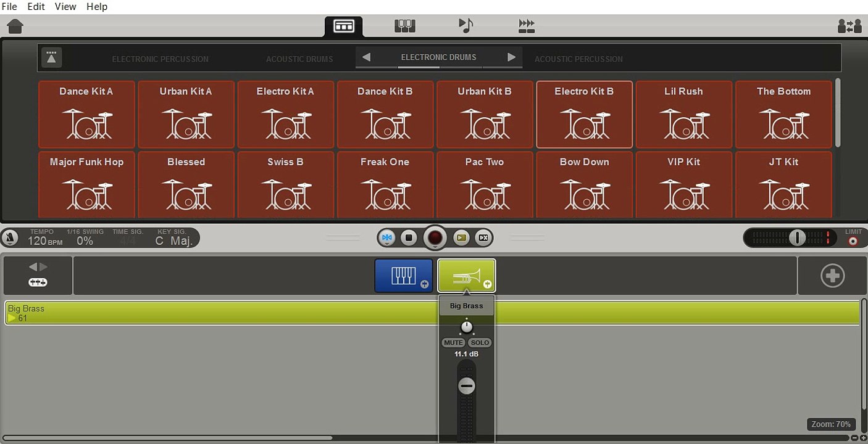This screenshot has width=868, height=444.
Task: Open the View menu
Action: pos(65,6)
